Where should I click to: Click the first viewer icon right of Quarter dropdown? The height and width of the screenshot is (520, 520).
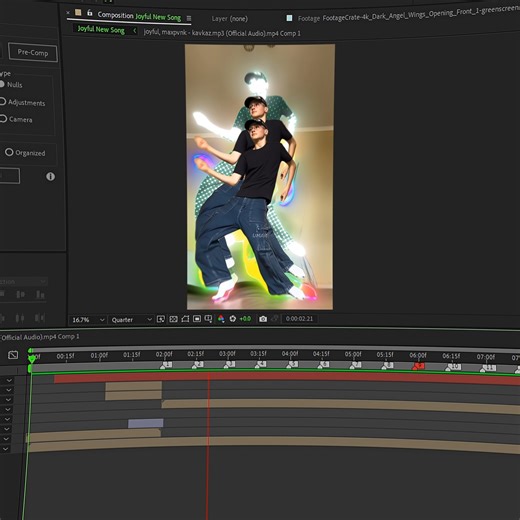pyautogui.click(x=161, y=319)
